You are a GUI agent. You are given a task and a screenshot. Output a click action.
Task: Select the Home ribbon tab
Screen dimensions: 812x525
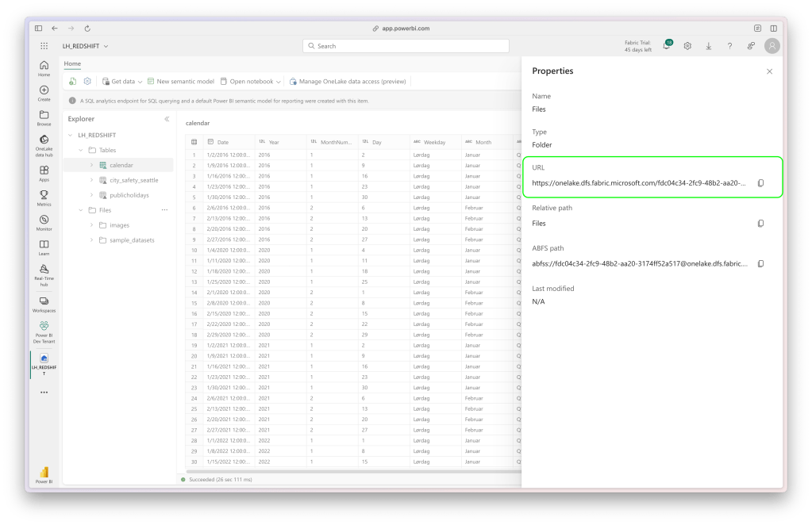pos(72,63)
